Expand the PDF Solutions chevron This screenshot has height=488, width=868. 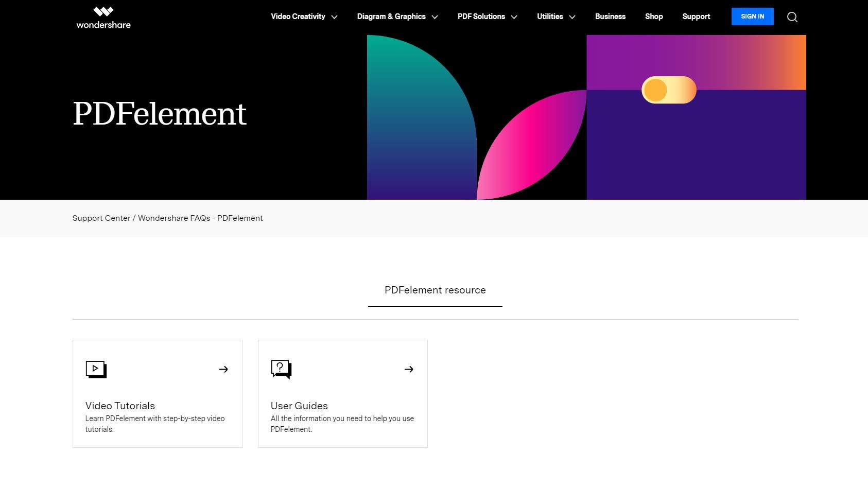point(514,17)
